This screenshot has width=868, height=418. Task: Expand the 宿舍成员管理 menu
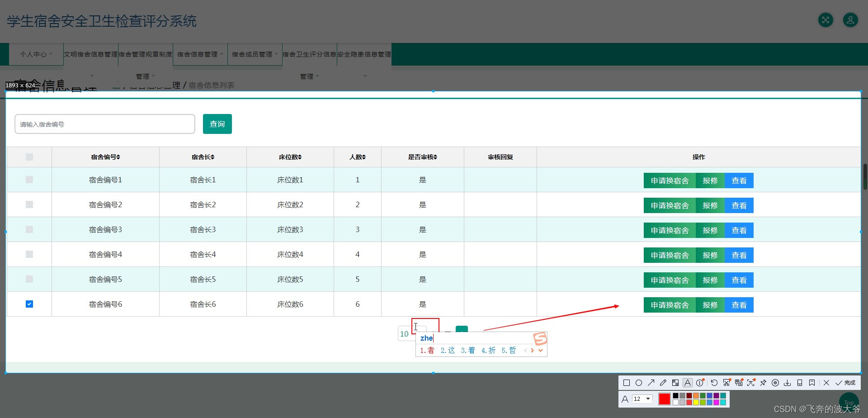(255, 54)
